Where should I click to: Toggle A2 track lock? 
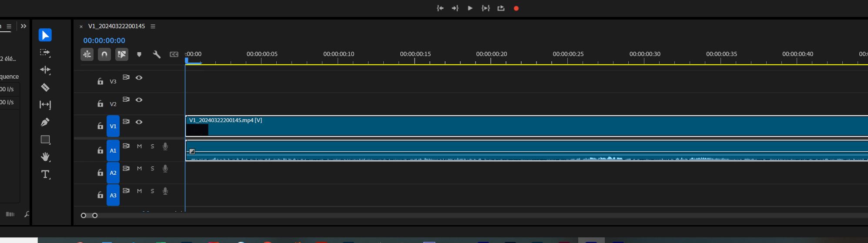[x=100, y=173]
